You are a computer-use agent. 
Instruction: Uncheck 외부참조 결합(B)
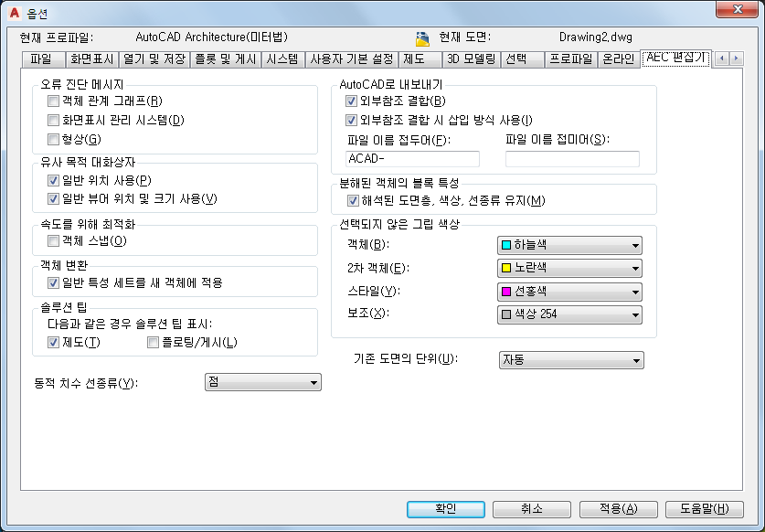point(351,101)
